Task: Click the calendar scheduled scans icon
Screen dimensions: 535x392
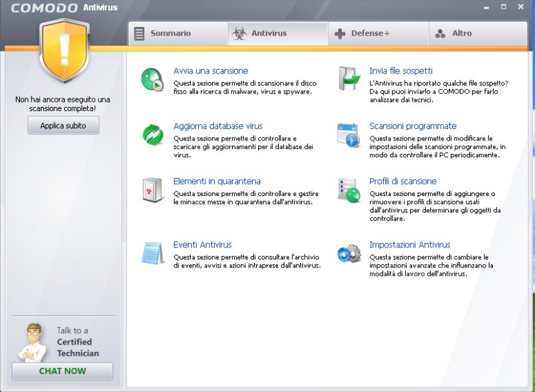Action: pos(348,134)
